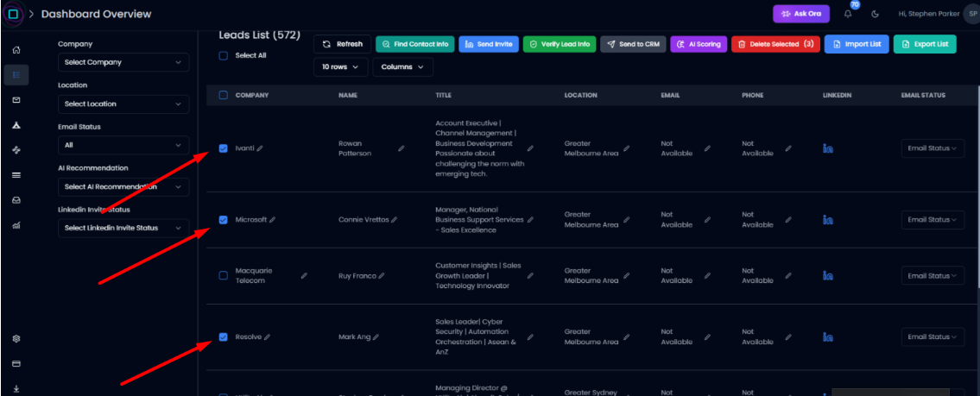Click the TITLE column header
The height and width of the screenshot is (396, 980).
coord(443,95)
